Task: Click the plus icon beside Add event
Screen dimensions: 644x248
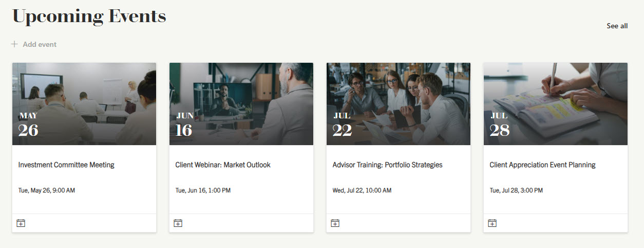Action: (14, 44)
